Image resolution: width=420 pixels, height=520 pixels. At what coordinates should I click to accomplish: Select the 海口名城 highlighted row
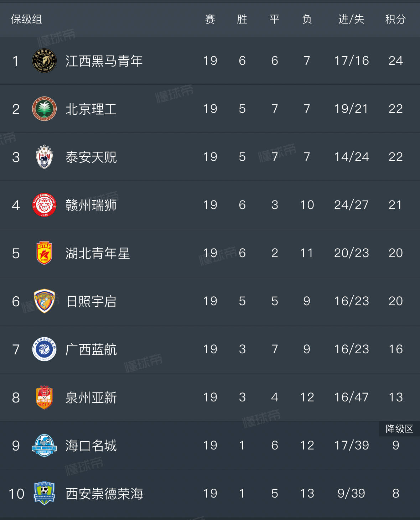point(210,446)
